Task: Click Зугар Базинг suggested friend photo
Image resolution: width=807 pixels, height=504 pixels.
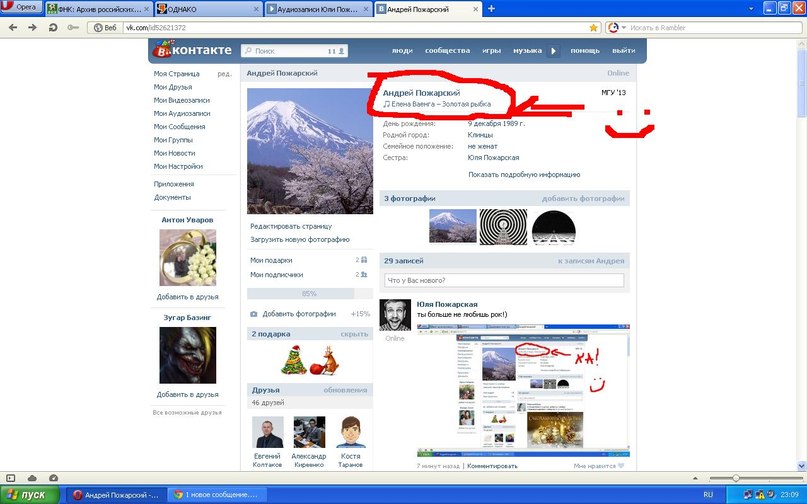Action: (188, 355)
